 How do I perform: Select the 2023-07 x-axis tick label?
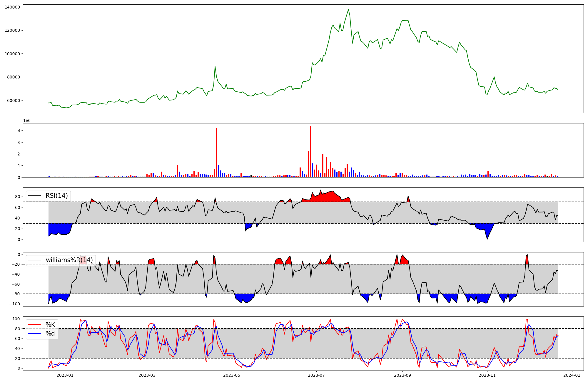click(316, 375)
